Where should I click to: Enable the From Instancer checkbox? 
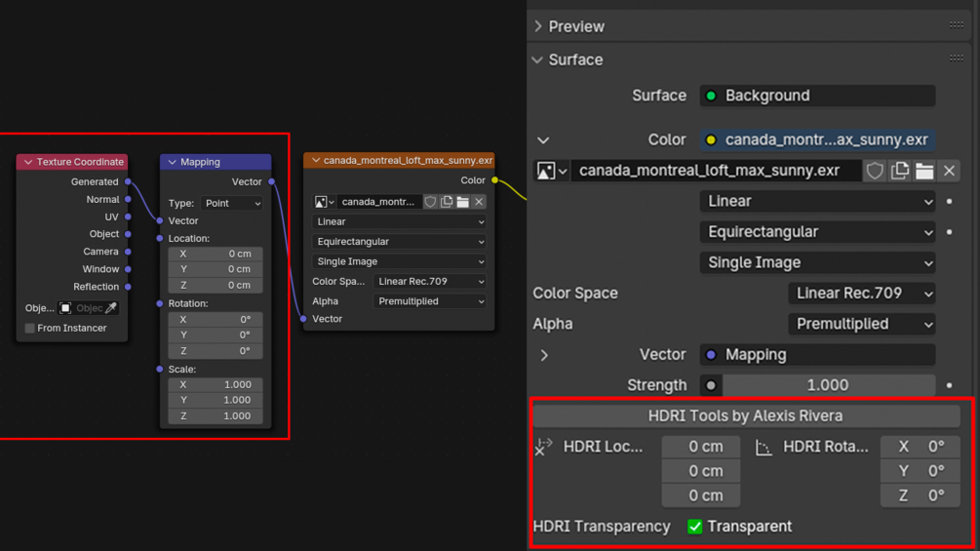pyautogui.click(x=30, y=329)
